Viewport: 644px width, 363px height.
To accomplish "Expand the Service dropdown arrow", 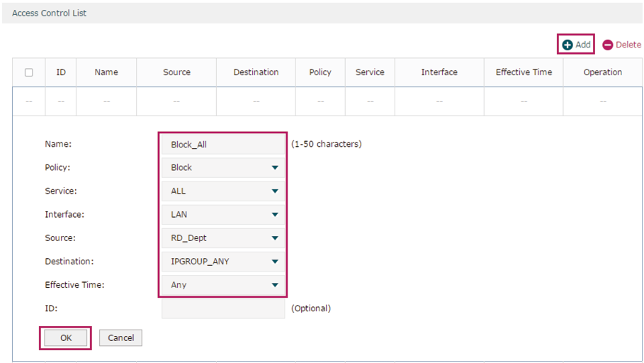I will tap(275, 191).
